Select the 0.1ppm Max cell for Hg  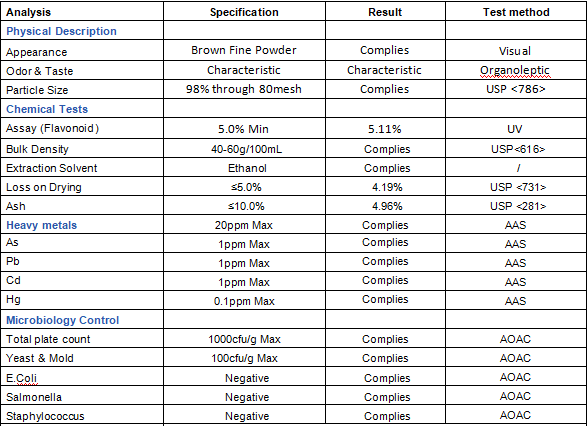(244, 301)
